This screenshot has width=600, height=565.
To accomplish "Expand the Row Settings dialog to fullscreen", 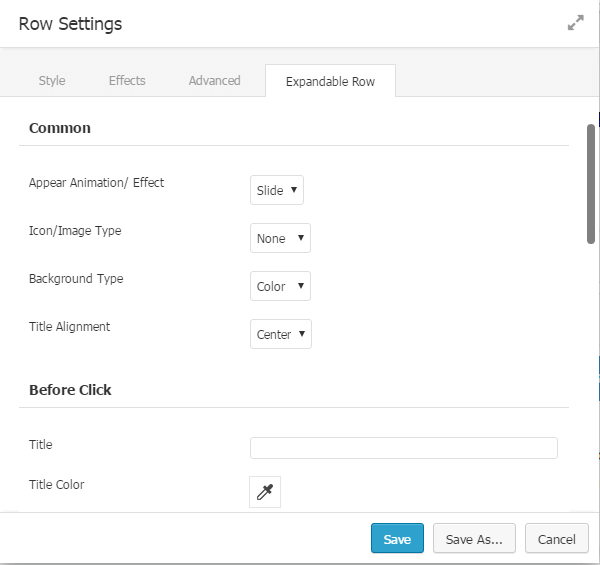I will coord(575,23).
